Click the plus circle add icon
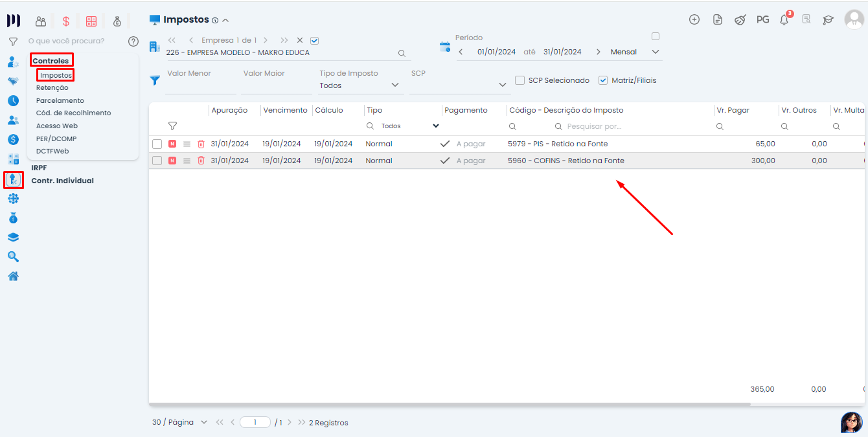Screen dimensions: 868x437 pos(694,19)
